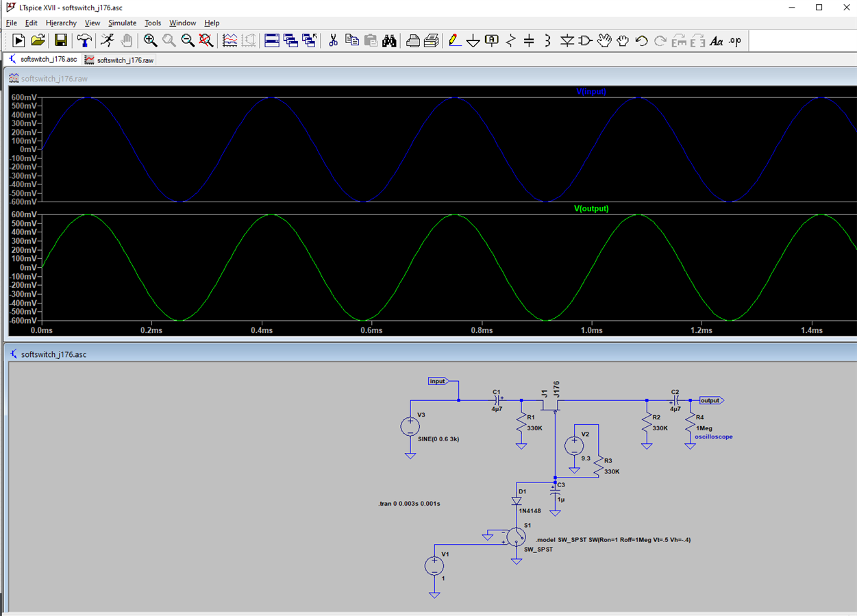Click the SPICE directive .op icon
Image resolution: width=857 pixels, height=616 pixels.
click(735, 41)
